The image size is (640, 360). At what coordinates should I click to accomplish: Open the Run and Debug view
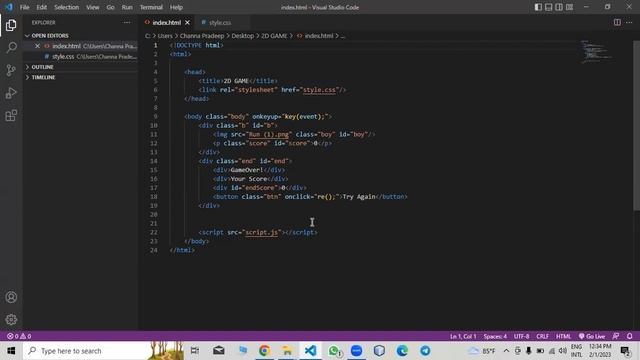[11, 93]
